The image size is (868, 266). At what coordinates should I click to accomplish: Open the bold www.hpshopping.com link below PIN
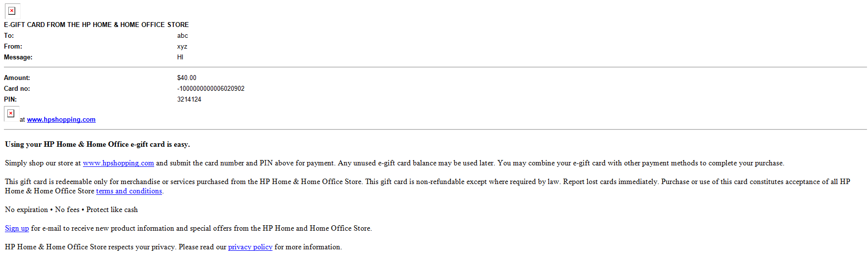tap(61, 120)
